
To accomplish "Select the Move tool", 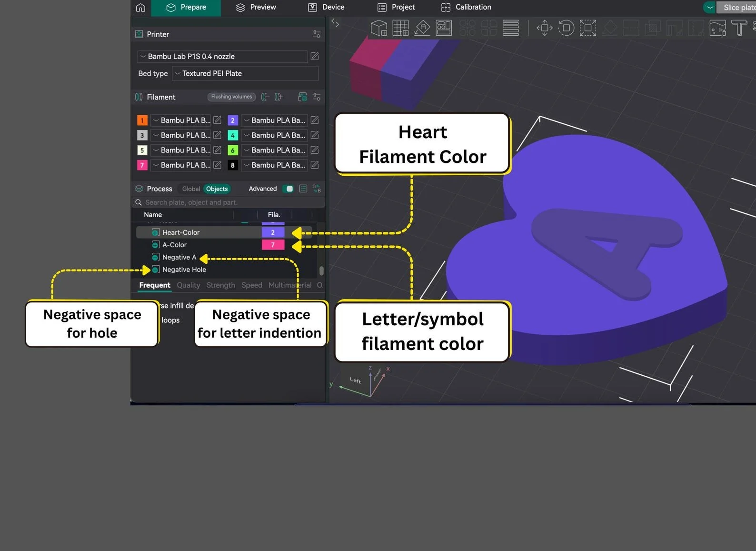I will point(545,28).
